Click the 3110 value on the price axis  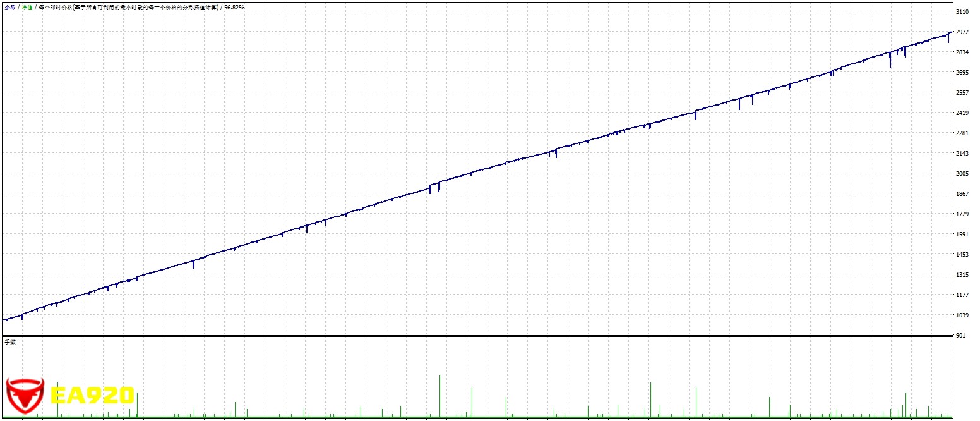pyautogui.click(x=963, y=12)
